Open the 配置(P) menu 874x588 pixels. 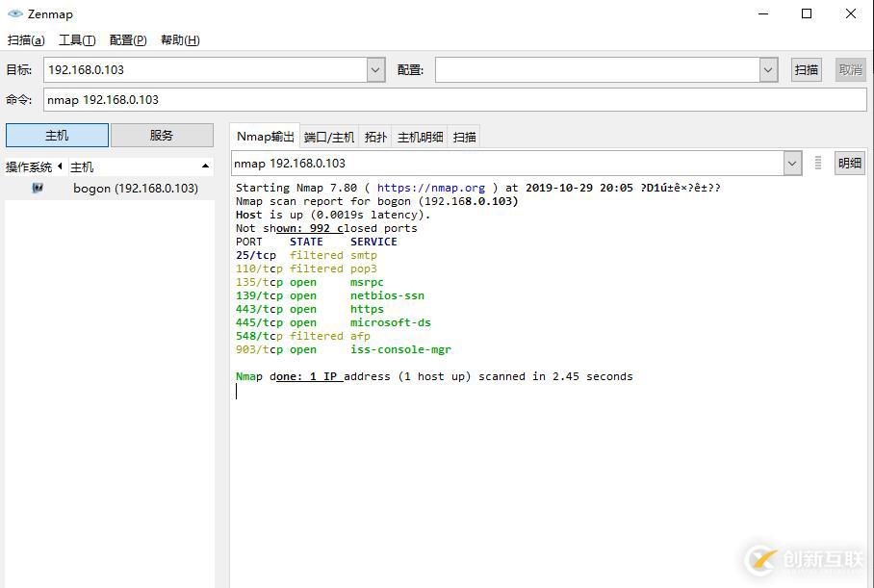click(128, 40)
